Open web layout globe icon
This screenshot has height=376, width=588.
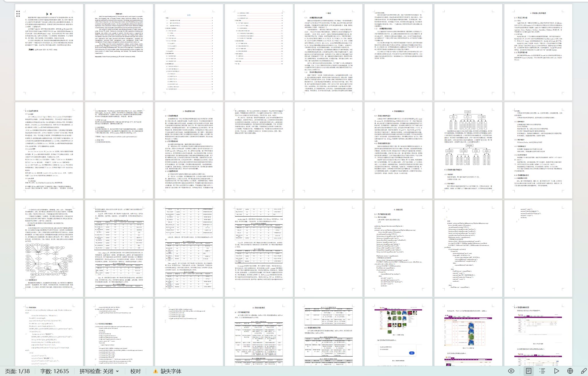pos(570,371)
